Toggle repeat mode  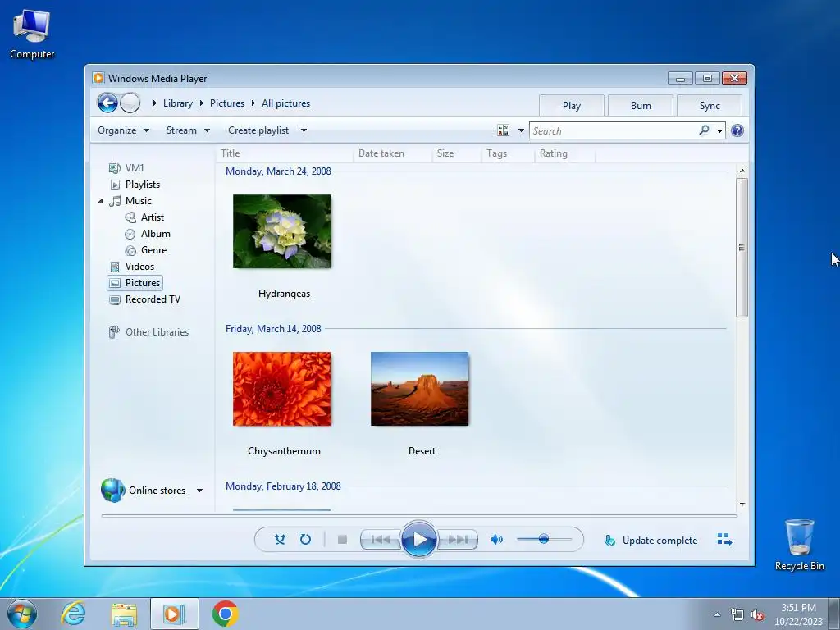click(x=305, y=540)
